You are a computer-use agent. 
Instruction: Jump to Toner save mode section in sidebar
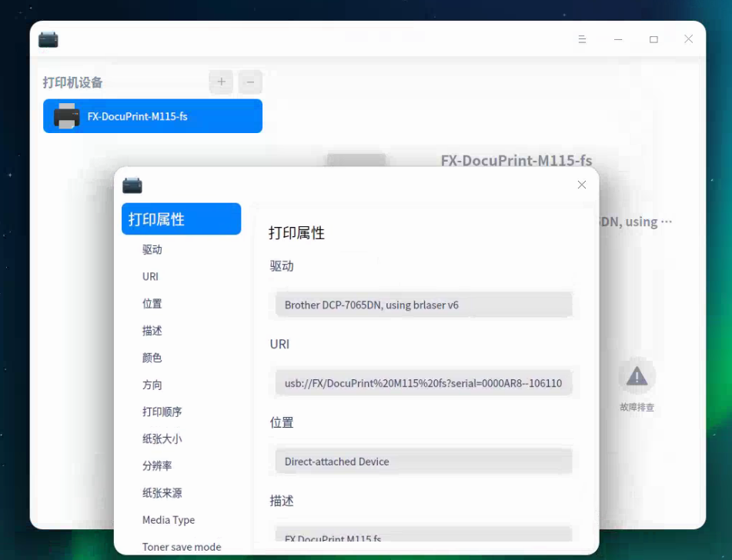coord(182,547)
